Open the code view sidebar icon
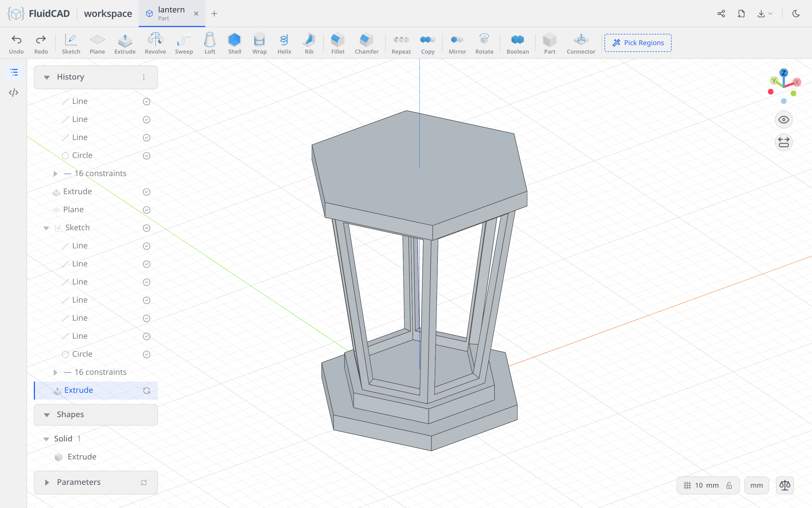This screenshot has height=508, width=812. click(x=14, y=92)
